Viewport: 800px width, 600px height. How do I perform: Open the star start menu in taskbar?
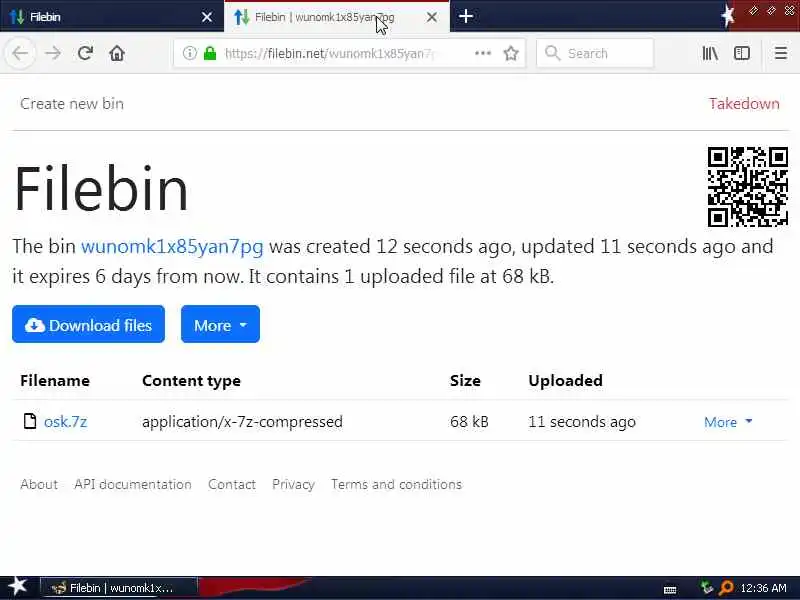(17, 587)
